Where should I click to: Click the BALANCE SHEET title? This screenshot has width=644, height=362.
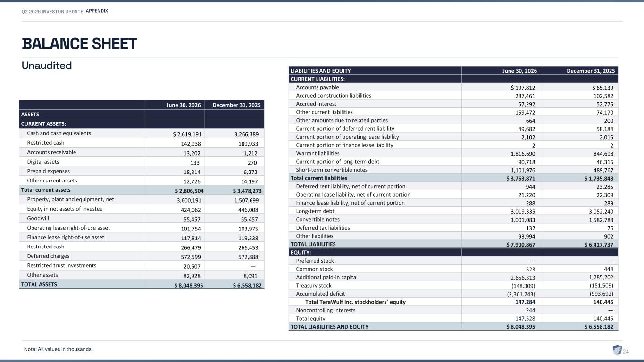79,44
